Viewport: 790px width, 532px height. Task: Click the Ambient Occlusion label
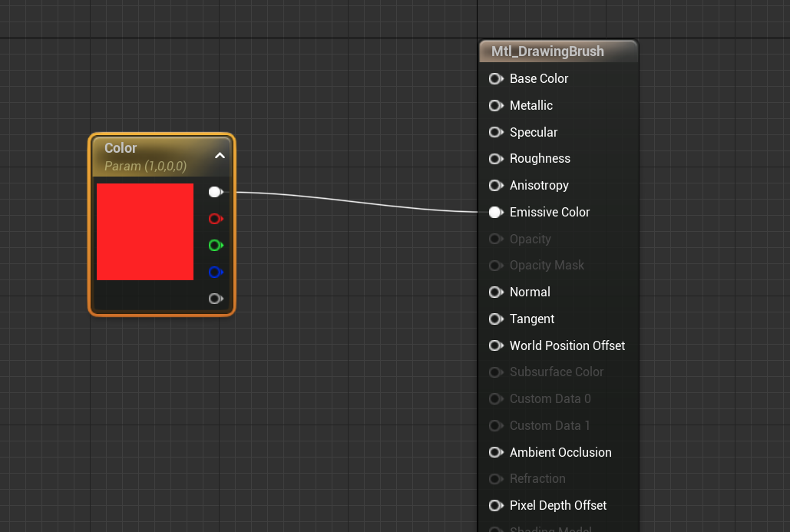click(x=560, y=452)
